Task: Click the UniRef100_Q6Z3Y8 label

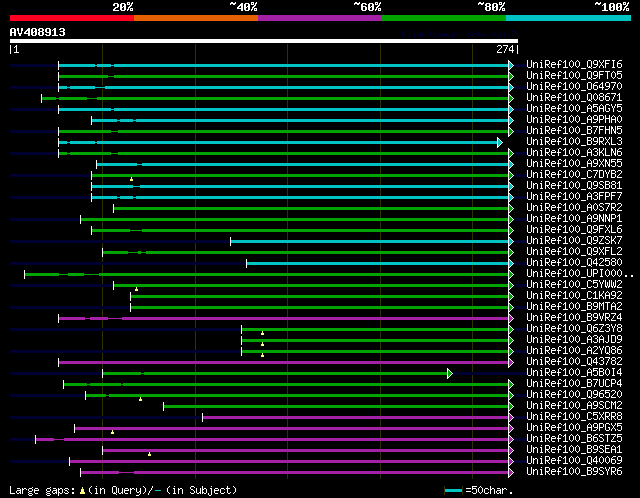Action: click(x=574, y=329)
